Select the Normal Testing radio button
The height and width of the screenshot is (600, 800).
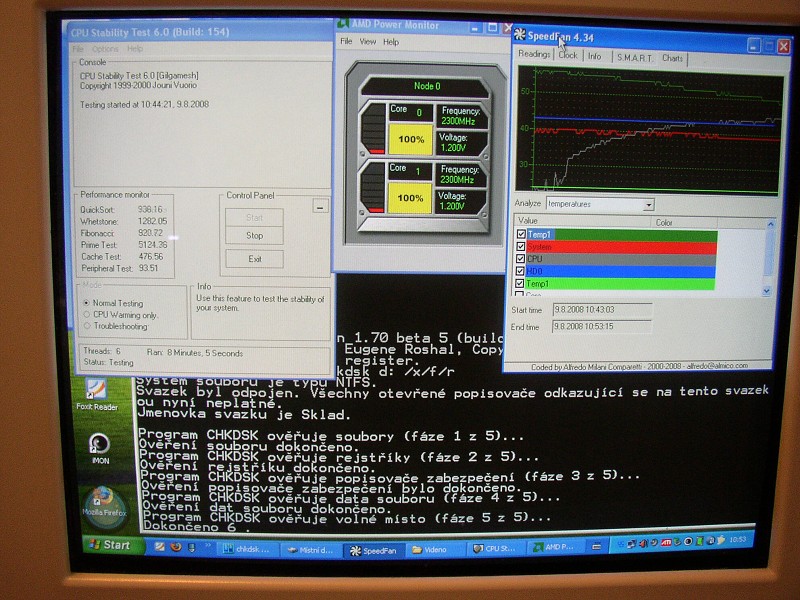click(86, 303)
